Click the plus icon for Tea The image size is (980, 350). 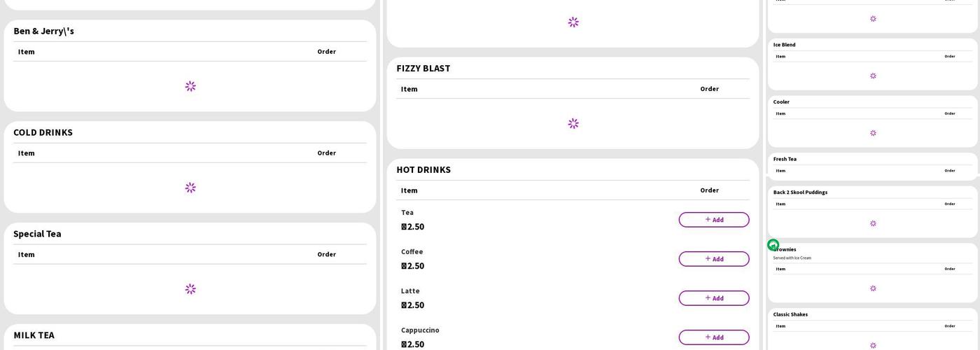coord(708,219)
